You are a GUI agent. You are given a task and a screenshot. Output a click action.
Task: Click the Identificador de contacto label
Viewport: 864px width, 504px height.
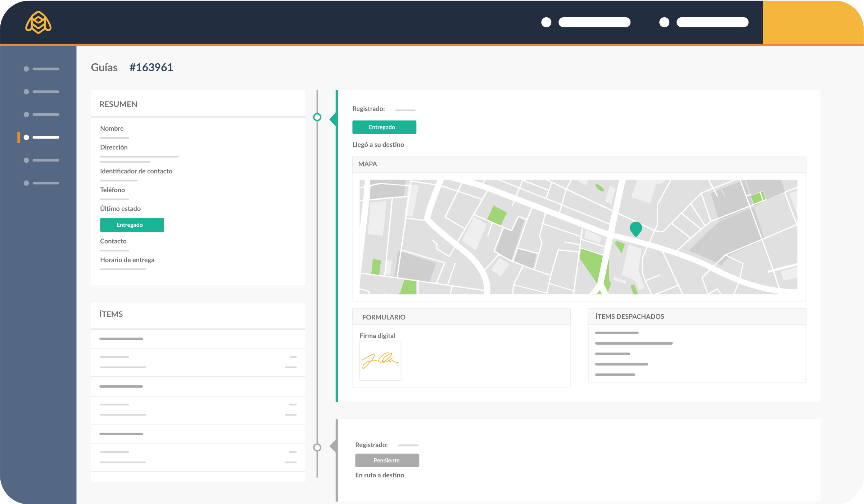coord(136,171)
